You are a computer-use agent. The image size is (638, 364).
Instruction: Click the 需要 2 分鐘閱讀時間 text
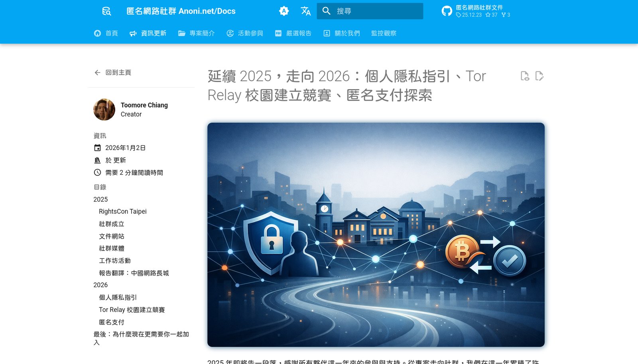pos(134,172)
